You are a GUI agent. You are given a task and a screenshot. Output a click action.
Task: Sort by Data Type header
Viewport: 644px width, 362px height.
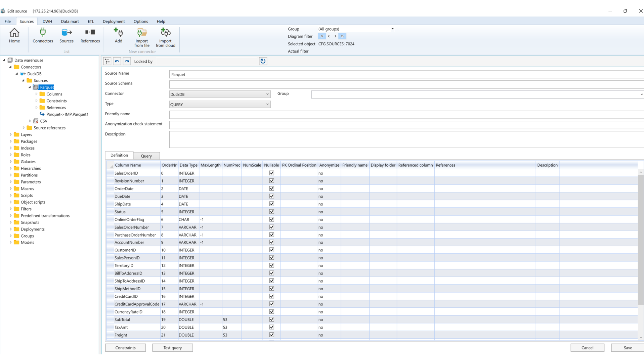tap(189, 165)
